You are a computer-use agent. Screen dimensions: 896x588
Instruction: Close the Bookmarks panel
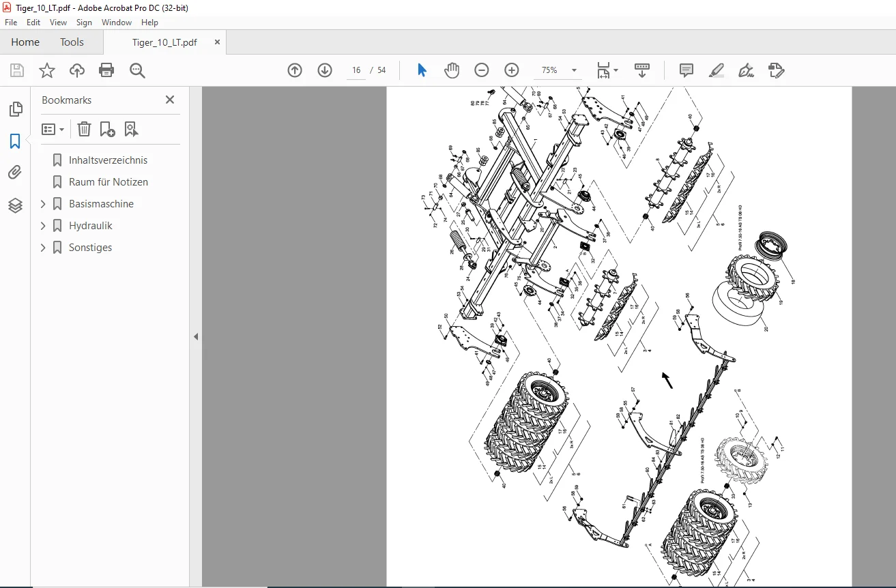pyautogui.click(x=170, y=100)
